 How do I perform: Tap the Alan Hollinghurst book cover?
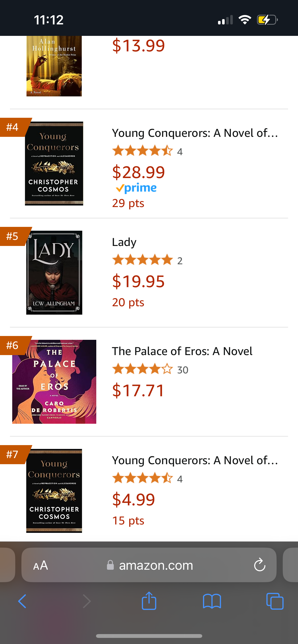54,66
